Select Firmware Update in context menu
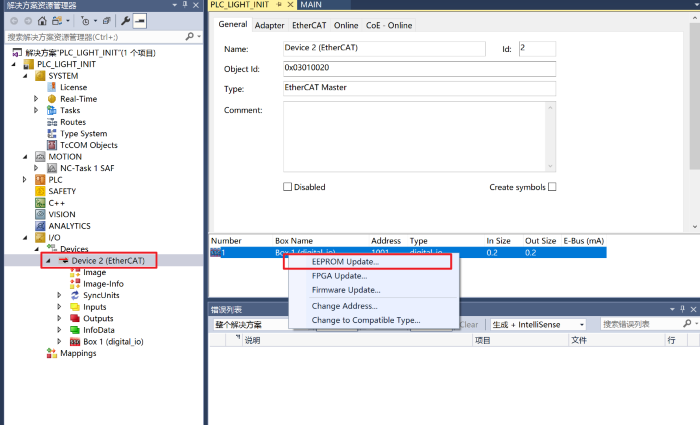Image resolution: width=700 pixels, height=425 pixels. click(x=346, y=290)
